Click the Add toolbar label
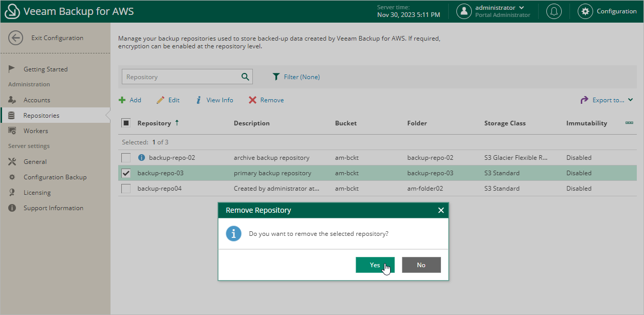This screenshot has height=315, width=644. 135,100
